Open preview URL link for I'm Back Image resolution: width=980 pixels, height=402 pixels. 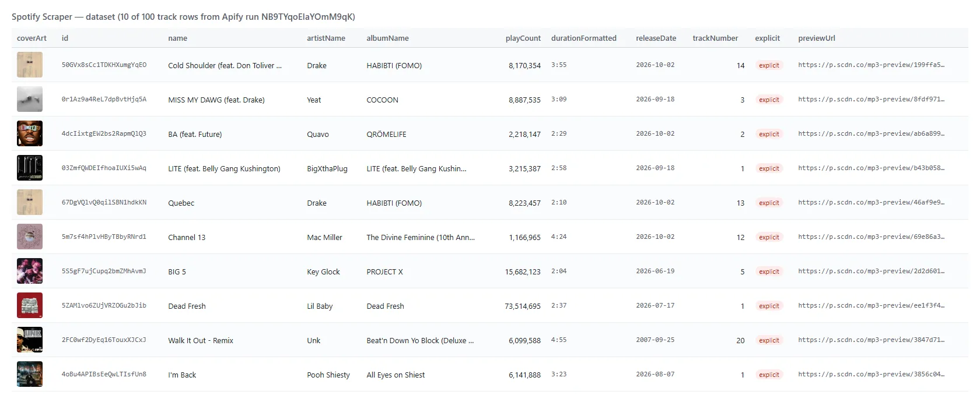[871, 374]
